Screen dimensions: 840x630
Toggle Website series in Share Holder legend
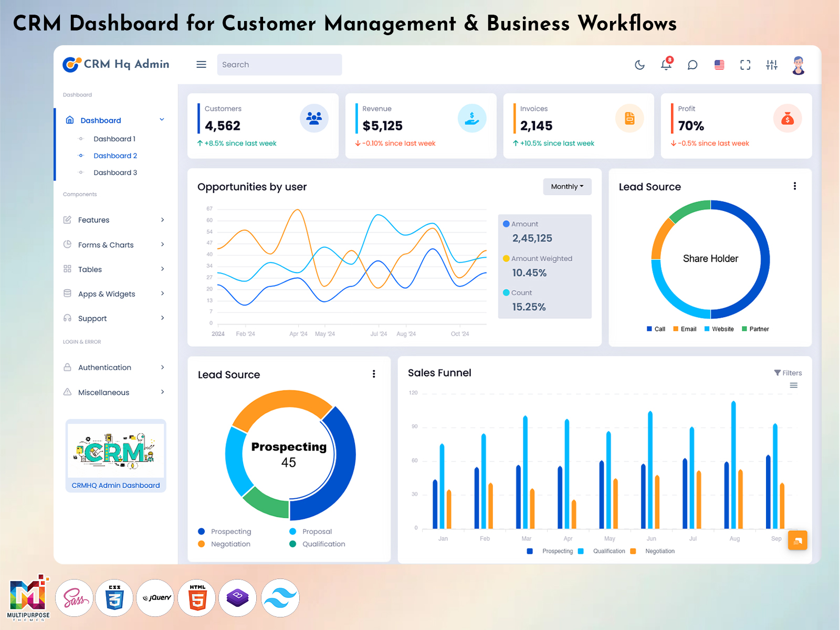[x=719, y=329]
